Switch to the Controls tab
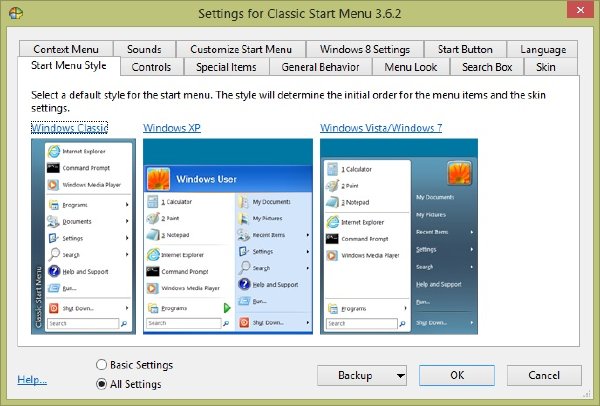This screenshot has width=600, height=406. pyautogui.click(x=152, y=67)
